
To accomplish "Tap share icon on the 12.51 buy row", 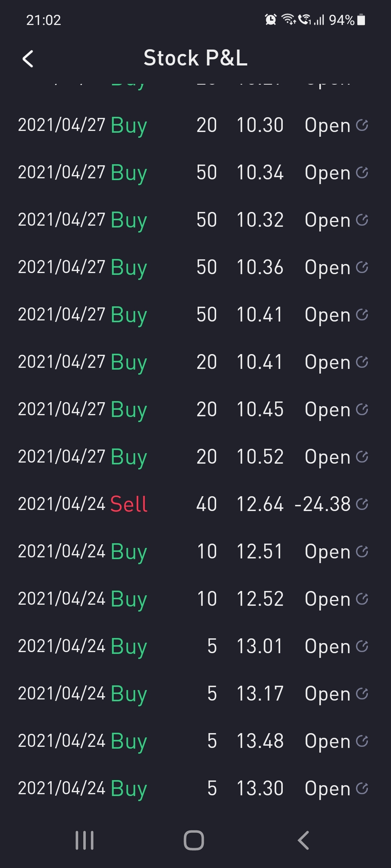I will point(362,551).
